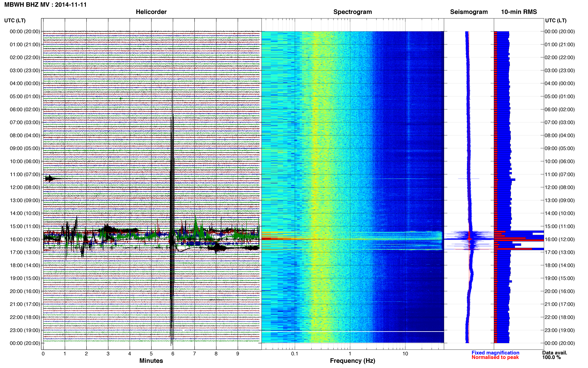Viewport: 588px width, 368px height.
Task: Click the minute tick label '9'
Action: tap(238, 354)
